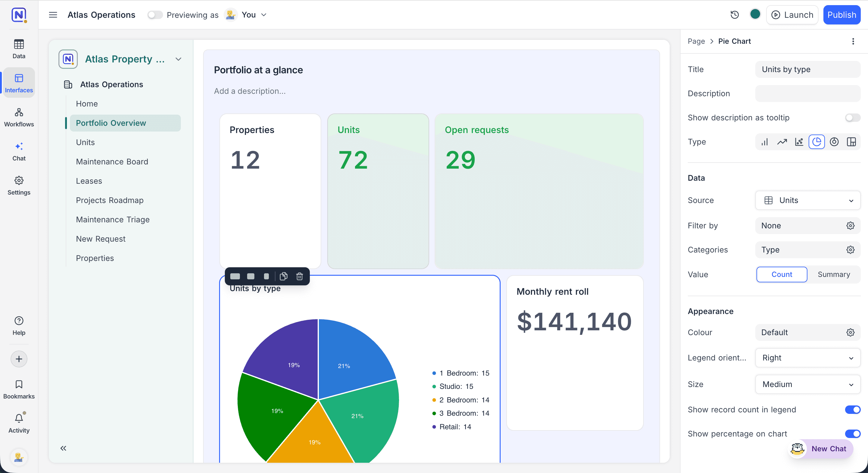Open the You preview user dropdown
Viewport: 868px width, 473px height.
click(x=246, y=15)
